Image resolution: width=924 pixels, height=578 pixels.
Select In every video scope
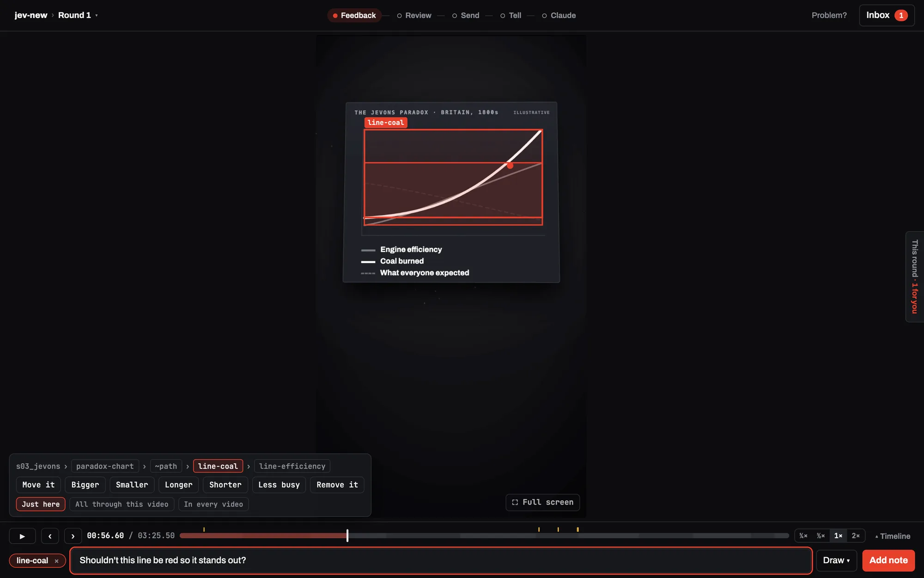213,504
